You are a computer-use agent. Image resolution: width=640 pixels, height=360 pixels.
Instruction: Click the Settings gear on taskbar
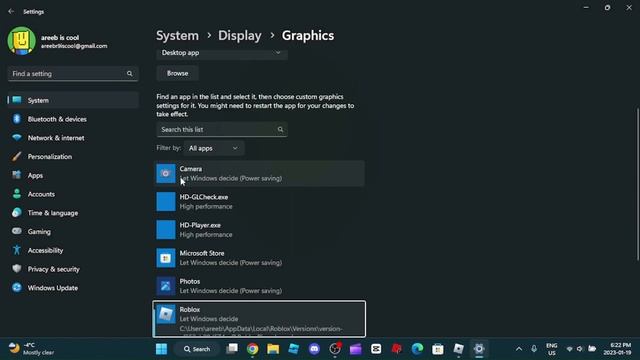tap(479, 349)
